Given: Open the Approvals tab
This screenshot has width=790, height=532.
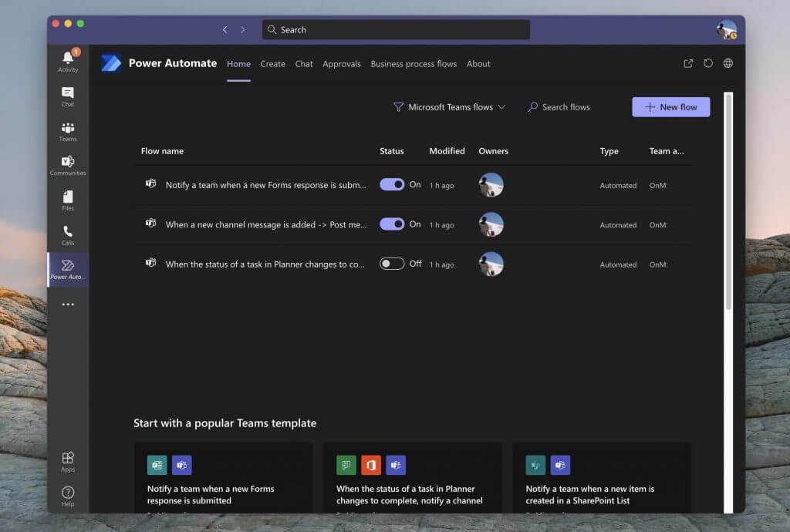Looking at the screenshot, I should pyautogui.click(x=342, y=64).
